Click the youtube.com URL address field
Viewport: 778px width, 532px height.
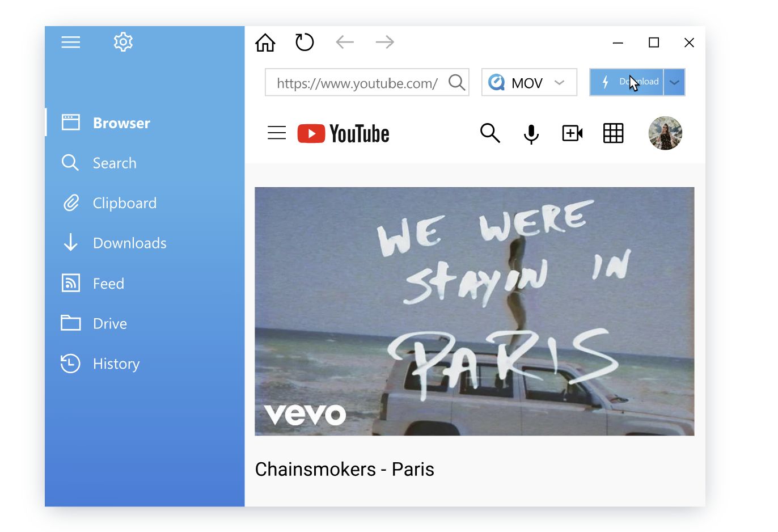367,82
